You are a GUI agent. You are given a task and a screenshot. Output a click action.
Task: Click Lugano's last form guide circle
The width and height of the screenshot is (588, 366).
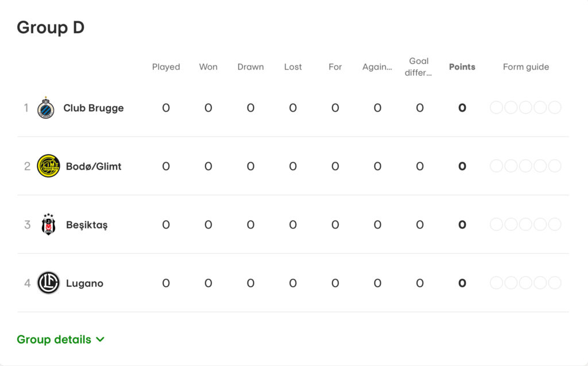555,283
